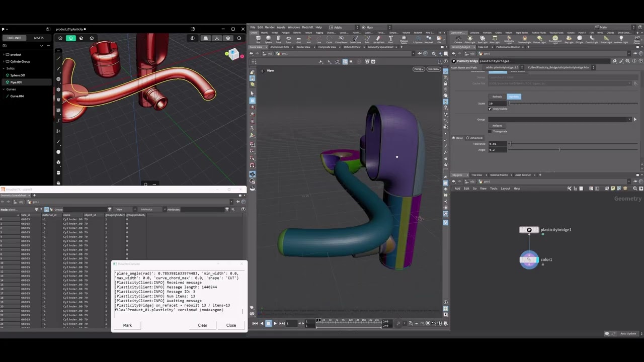This screenshot has width=644, height=362.
Task: Click the plasticitybridge1 node in network
Action: tap(529, 230)
